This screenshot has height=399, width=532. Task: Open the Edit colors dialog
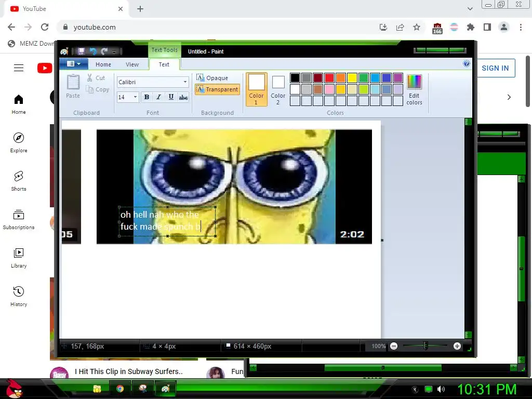coord(414,89)
